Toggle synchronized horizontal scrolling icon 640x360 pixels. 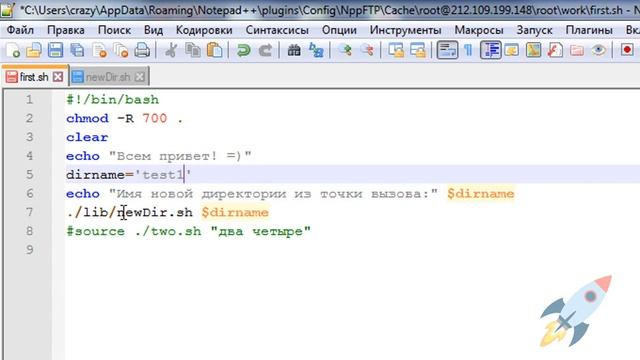pos(418,51)
